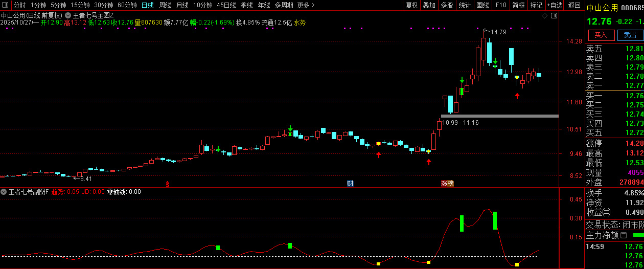This screenshot has height=269, width=644.
Task: Switch to 分时 intraday view
Action: [19, 5]
